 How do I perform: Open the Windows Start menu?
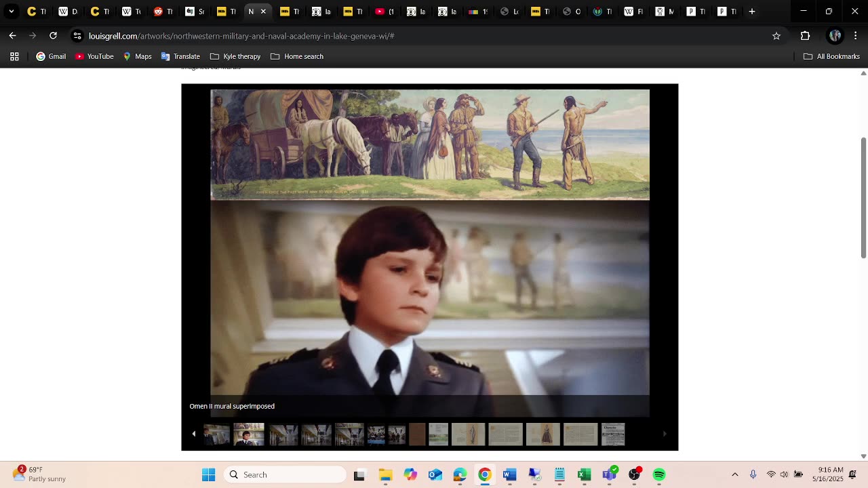click(x=208, y=474)
